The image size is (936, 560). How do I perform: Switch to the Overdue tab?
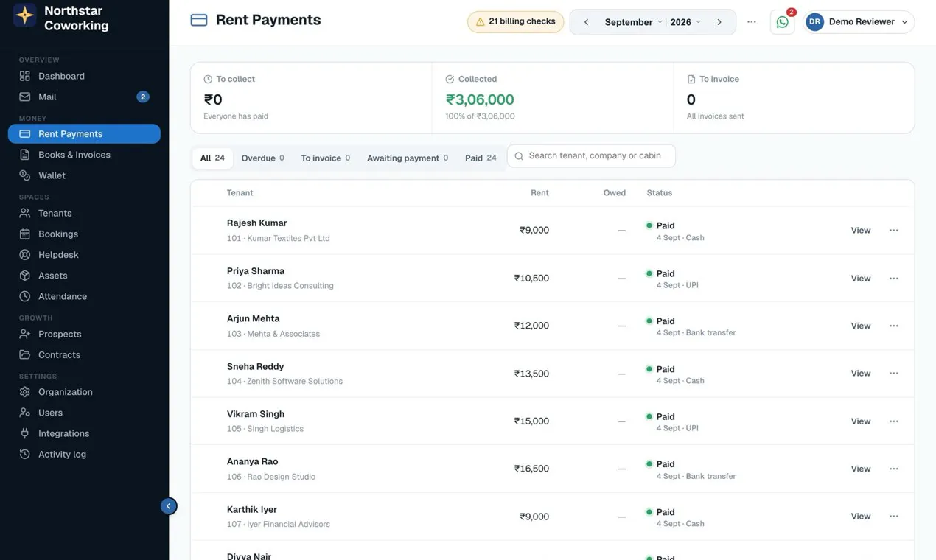coord(263,158)
